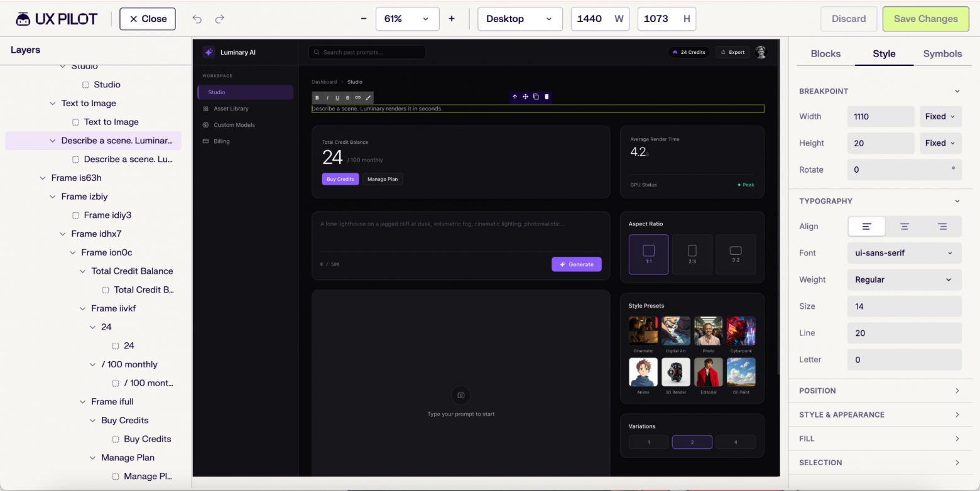Click the Rotate value field

905,170
